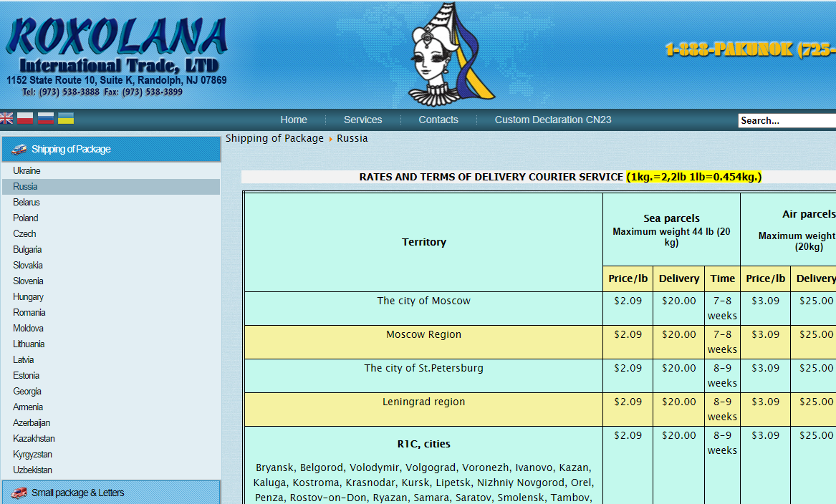Click the 'R1C, cities' heading
Screen dimensions: 836x504
(424, 444)
